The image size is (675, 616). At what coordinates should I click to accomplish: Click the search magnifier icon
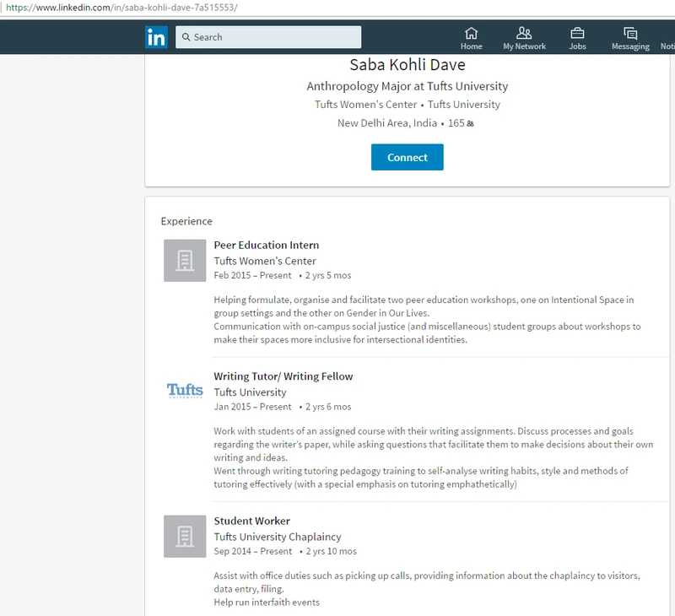[x=186, y=37]
